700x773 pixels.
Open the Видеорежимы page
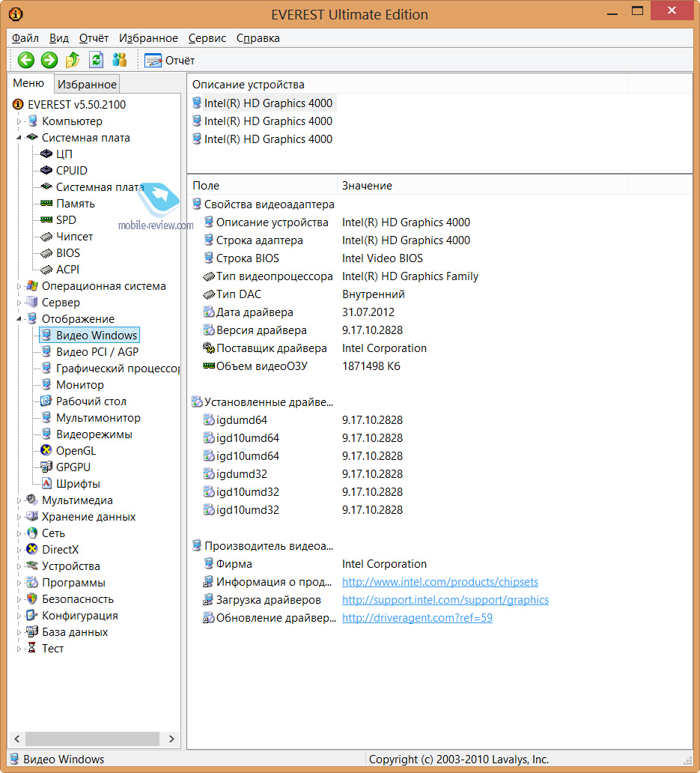(x=94, y=434)
